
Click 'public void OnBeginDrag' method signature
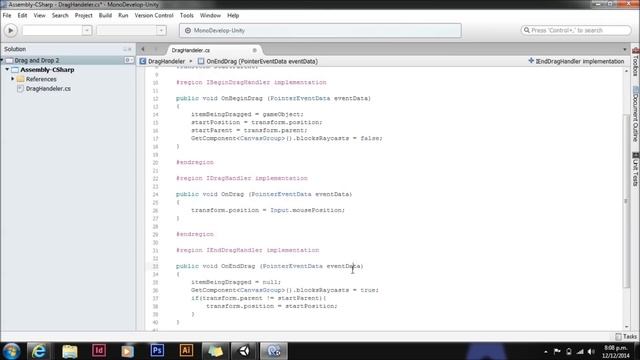point(273,98)
